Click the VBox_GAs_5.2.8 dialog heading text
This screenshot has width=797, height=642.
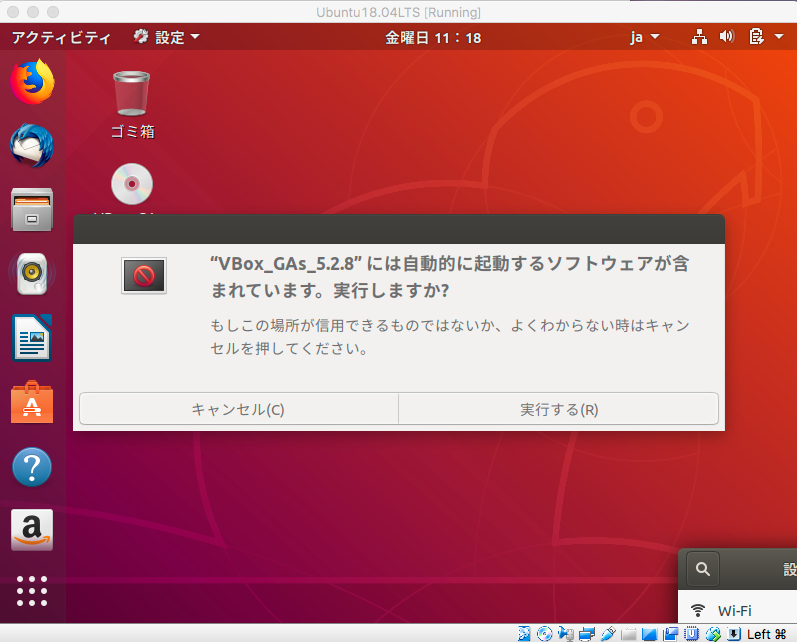coord(450,277)
